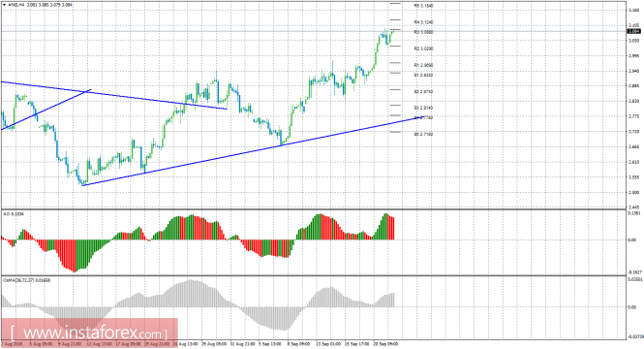
Task: Click the 0.00 level on AO scale
Action: (632, 240)
